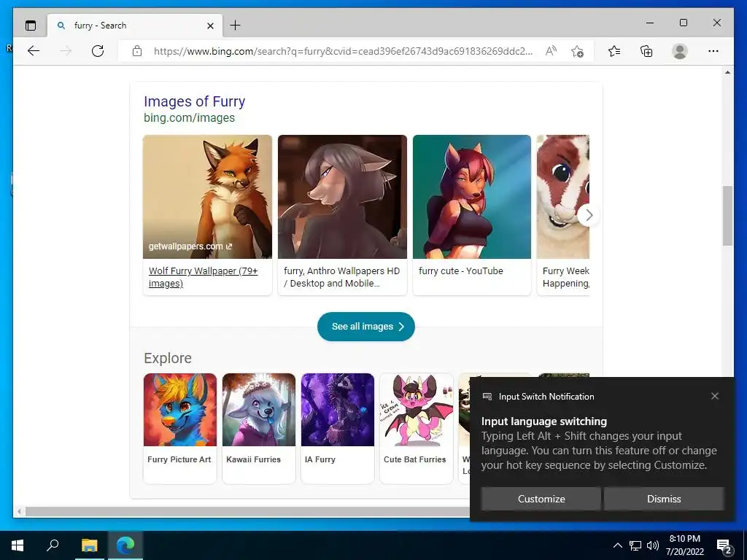This screenshot has width=747, height=560.
Task: Click furry cute - YouTube caption
Action: (461, 271)
